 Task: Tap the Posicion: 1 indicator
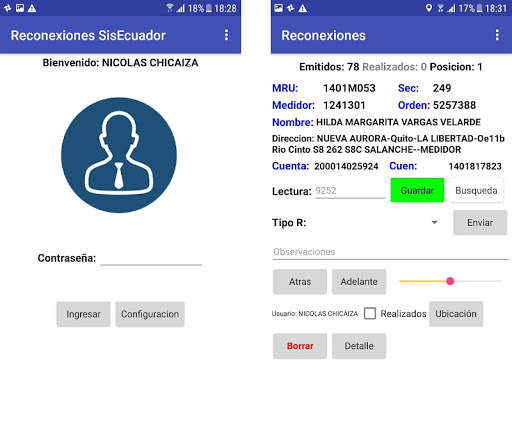coord(456,67)
